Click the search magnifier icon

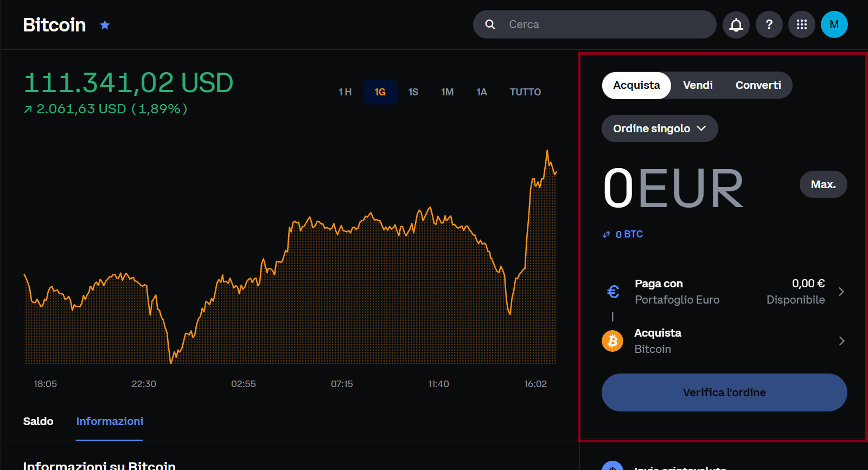490,24
